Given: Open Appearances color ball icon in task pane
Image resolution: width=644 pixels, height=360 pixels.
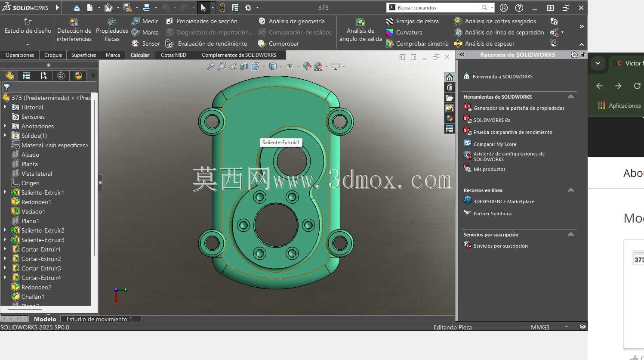Looking at the screenshot, I should (450, 118).
